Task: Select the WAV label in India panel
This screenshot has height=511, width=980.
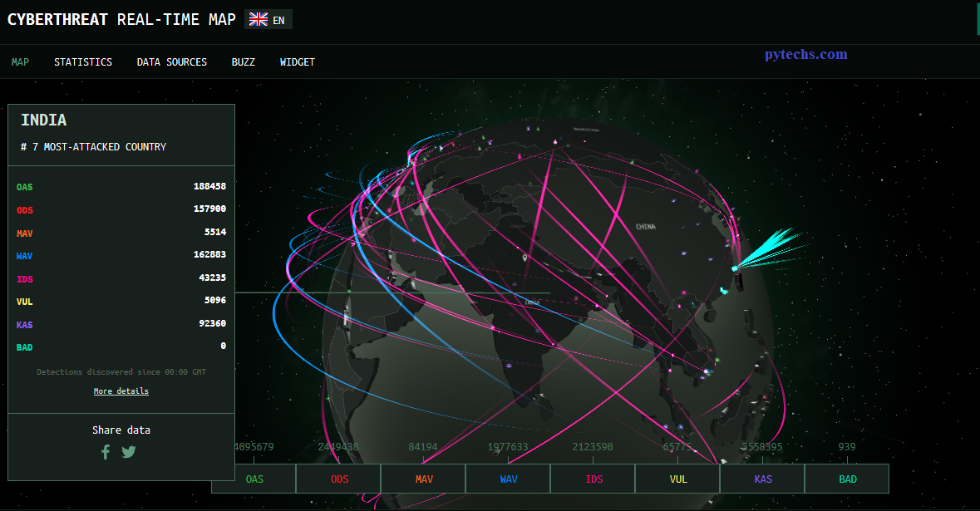Action: [x=24, y=256]
